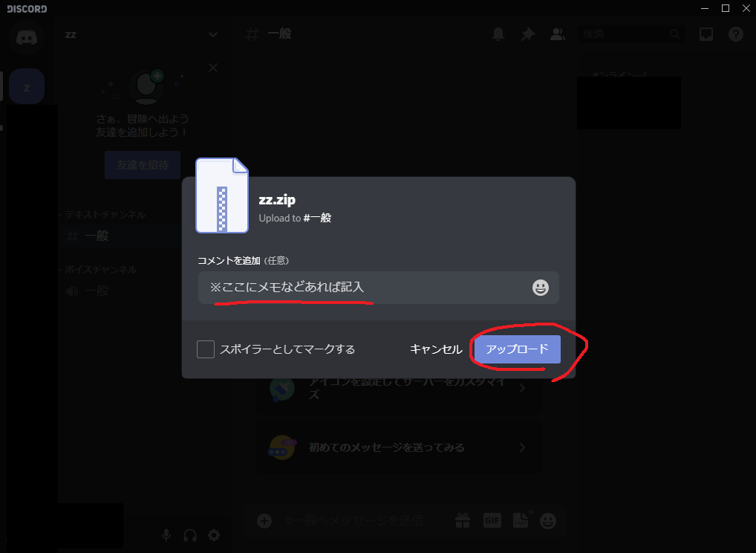This screenshot has height=553, width=756.
Task: Open emoji picker in message bar
Action: pos(548,521)
